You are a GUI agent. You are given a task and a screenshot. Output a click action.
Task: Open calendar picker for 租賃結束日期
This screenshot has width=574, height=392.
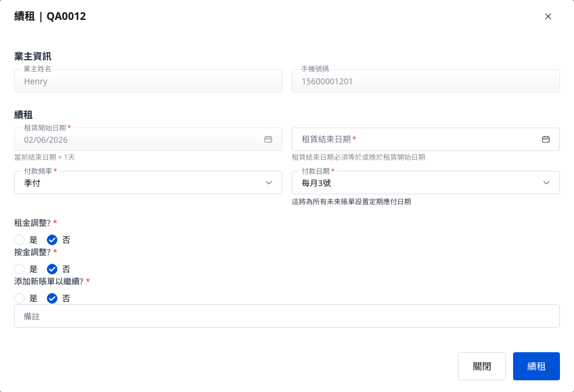[546, 139]
